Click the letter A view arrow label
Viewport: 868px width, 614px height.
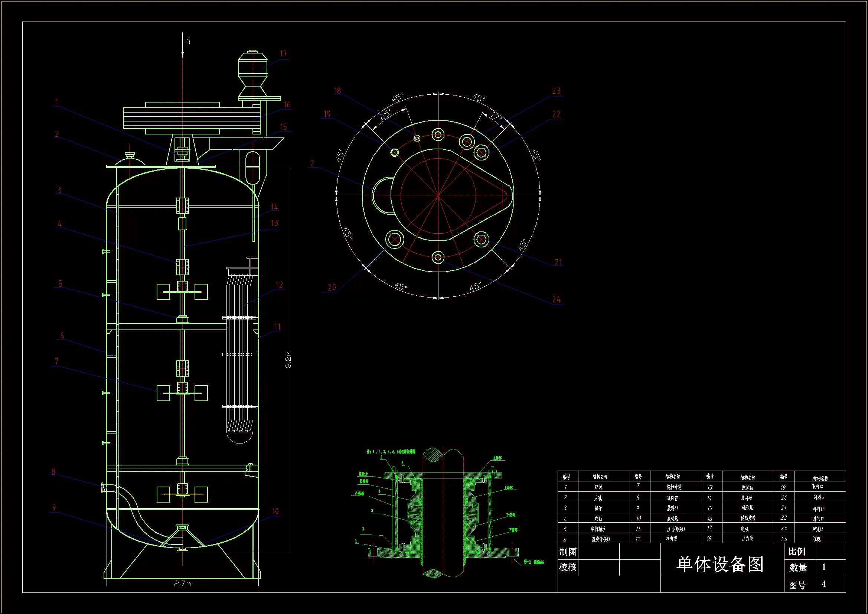click(187, 41)
